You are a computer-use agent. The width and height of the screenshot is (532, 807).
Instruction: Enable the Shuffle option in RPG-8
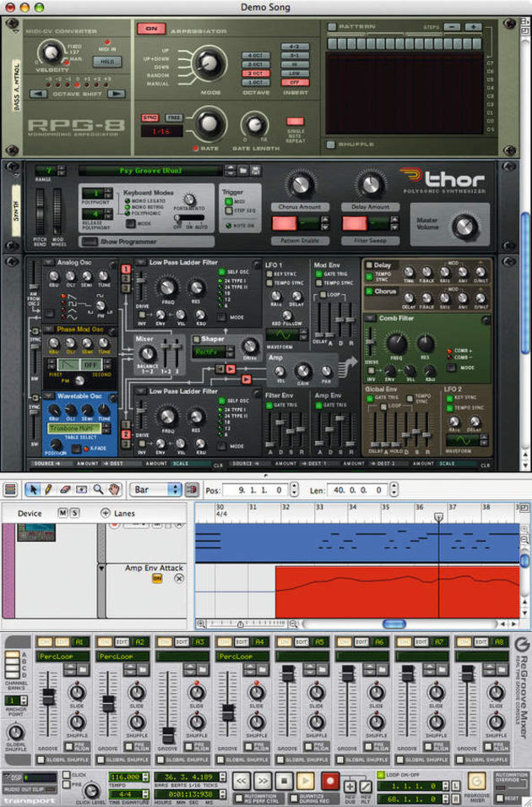point(332,144)
